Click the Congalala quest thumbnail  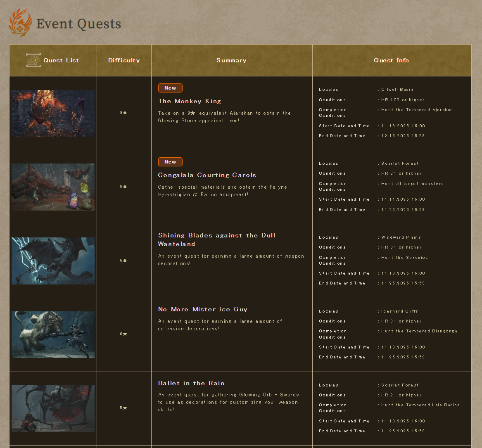pos(53,187)
